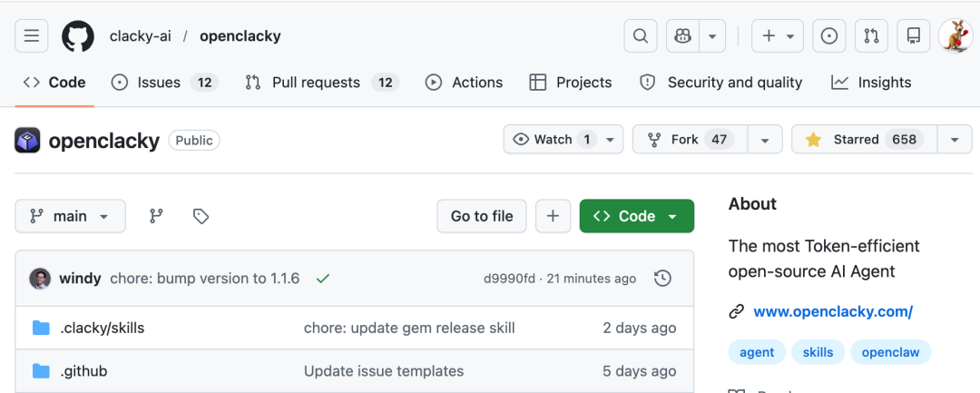
Task: Open the clacky-ai owner link
Action: 140,36
